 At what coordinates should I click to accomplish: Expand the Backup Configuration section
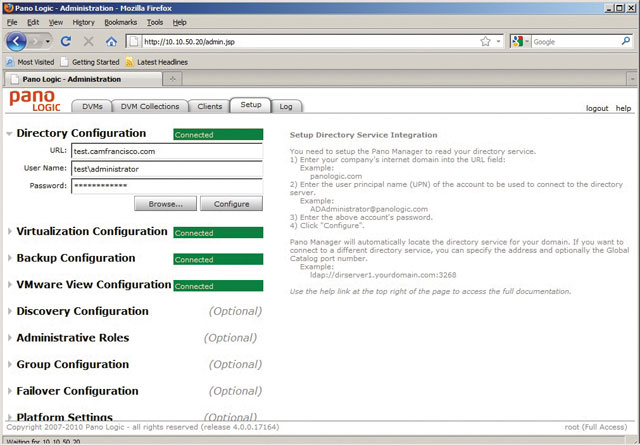(x=9, y=258)
